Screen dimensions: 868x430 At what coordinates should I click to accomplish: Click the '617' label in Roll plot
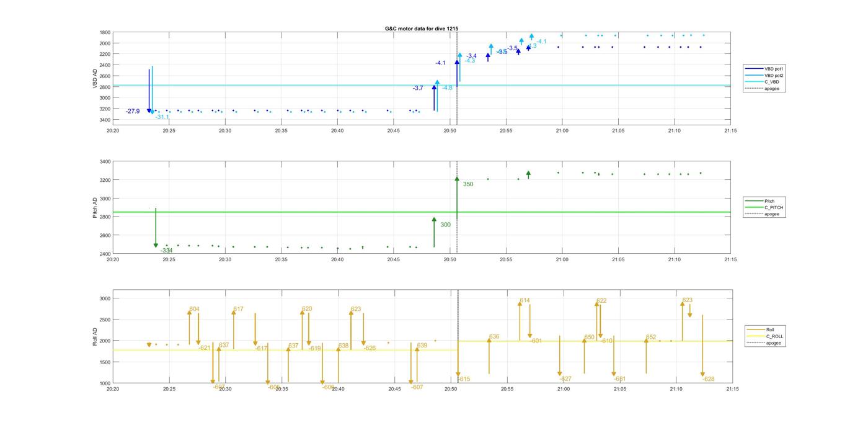239,309
